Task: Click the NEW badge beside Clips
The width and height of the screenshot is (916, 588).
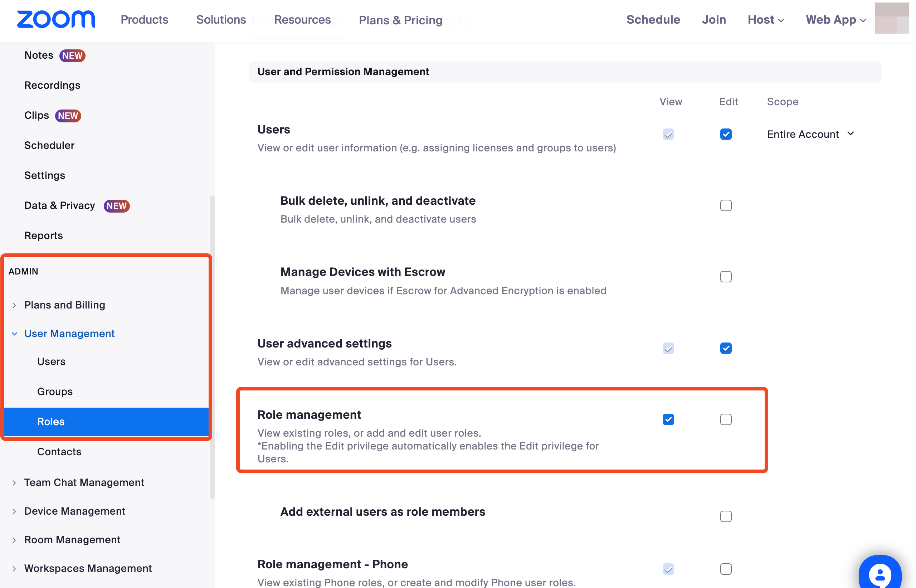Action: 68,116
